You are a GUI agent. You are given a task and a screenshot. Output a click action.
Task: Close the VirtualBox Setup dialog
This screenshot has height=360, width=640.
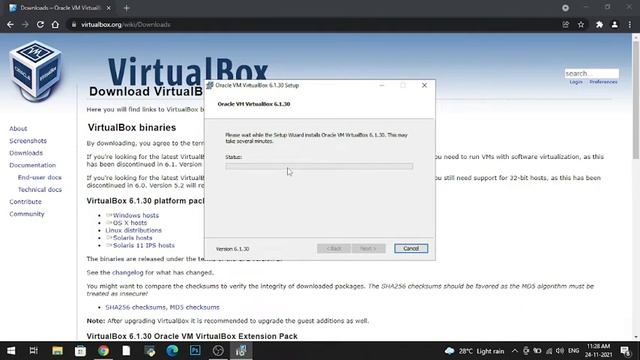click(424, 85)
